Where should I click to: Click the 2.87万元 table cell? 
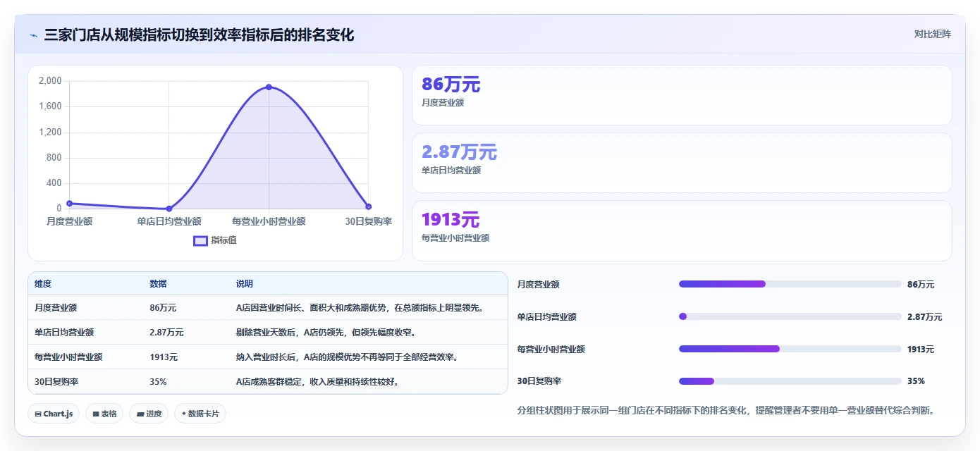pos(166,333)
